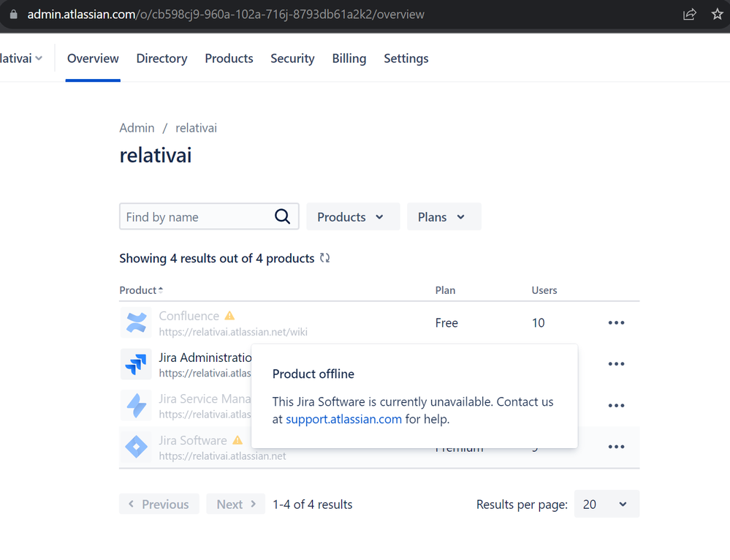This screenshot has height=560, width=730.
Task: Click the '1-4 of 4 results' text
Action: (x=313, y=504)
